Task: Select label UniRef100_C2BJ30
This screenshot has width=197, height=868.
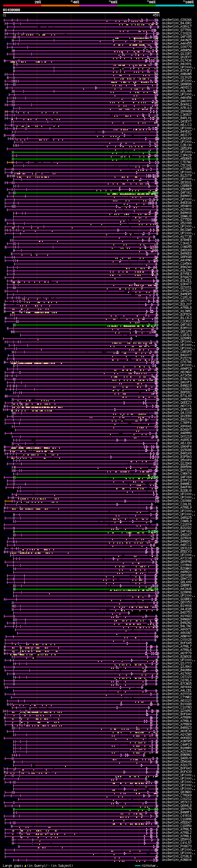Action: (x=177, y=145)
